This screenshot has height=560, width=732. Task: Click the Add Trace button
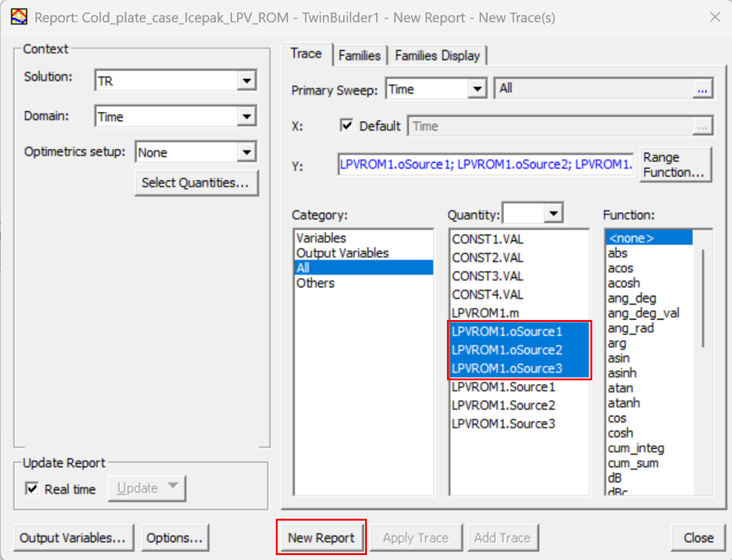503,538
